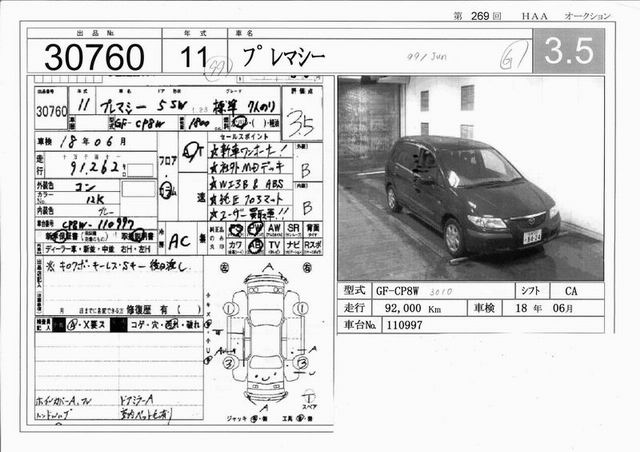640x452 pixels.
Task: Click the AC air conditioner field
Action: tap(180, 240)
